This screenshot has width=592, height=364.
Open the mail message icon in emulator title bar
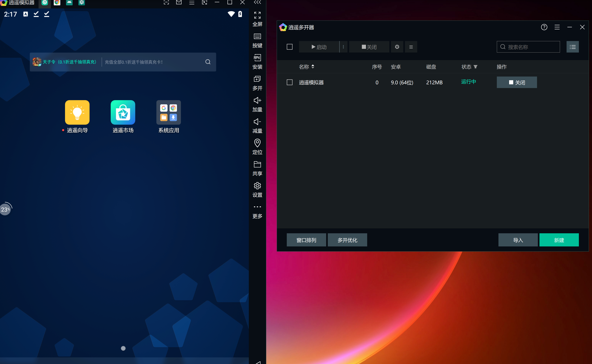coord(179,2)
